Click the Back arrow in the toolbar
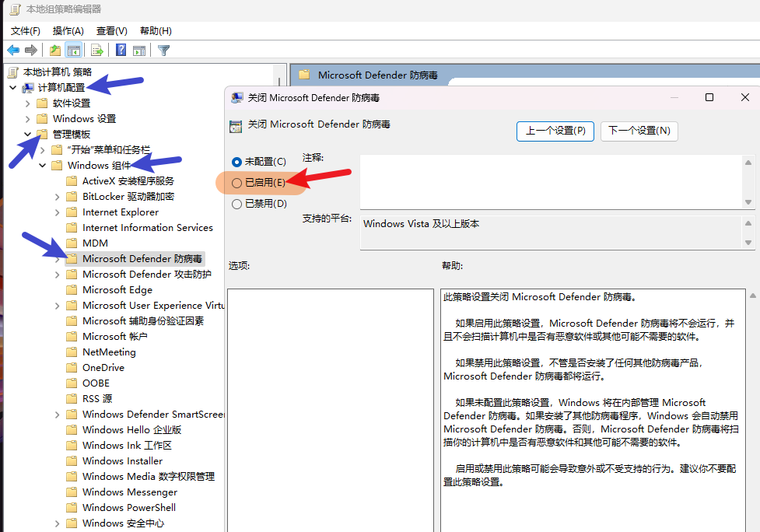 pyautogui.click(x=13, y=51)
